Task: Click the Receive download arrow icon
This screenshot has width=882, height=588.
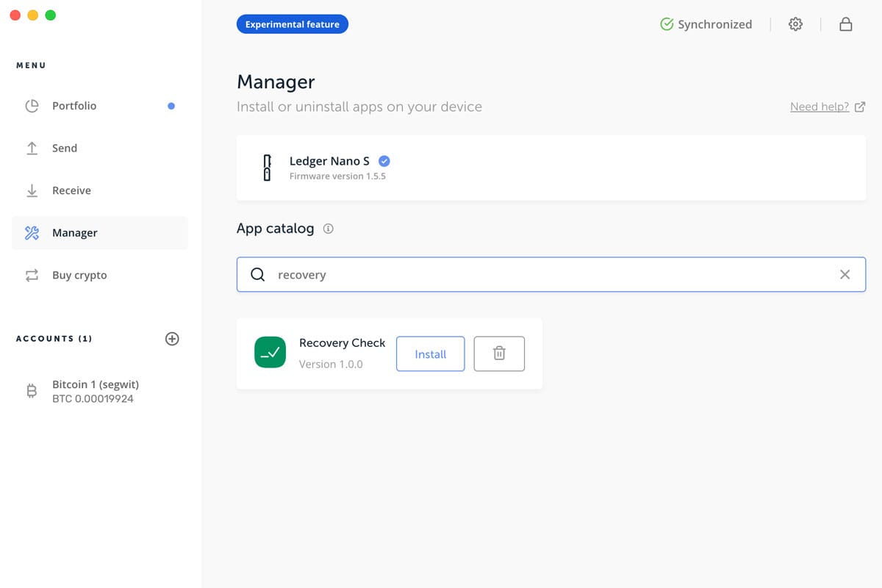Action: click(x=32, y=190)
